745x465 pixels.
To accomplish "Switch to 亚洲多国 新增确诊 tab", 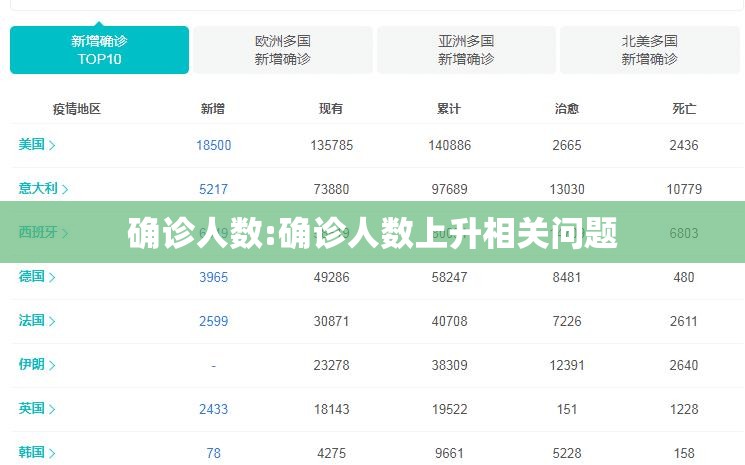I will (x=466, y=50).
